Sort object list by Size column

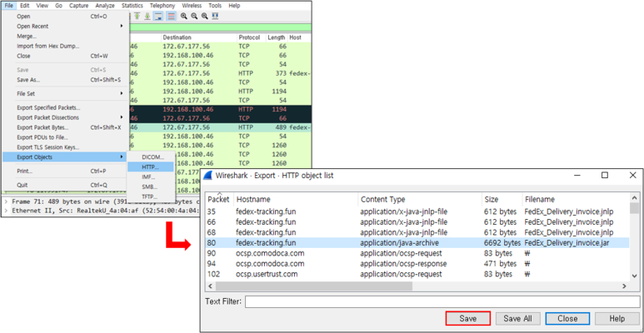pos(502,199)
